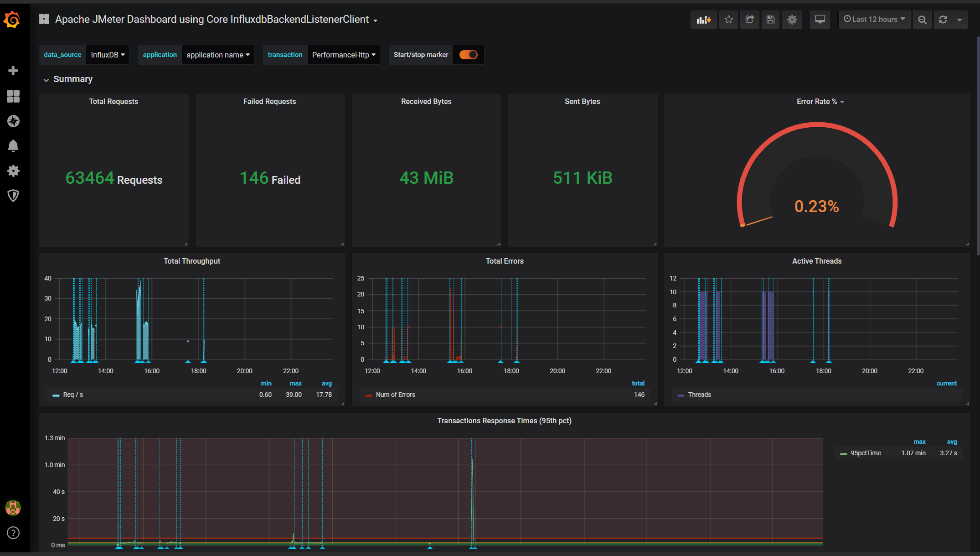The image size is (980, 556).
Task: Click the Share dashboard icon
Action: [749, 20]
